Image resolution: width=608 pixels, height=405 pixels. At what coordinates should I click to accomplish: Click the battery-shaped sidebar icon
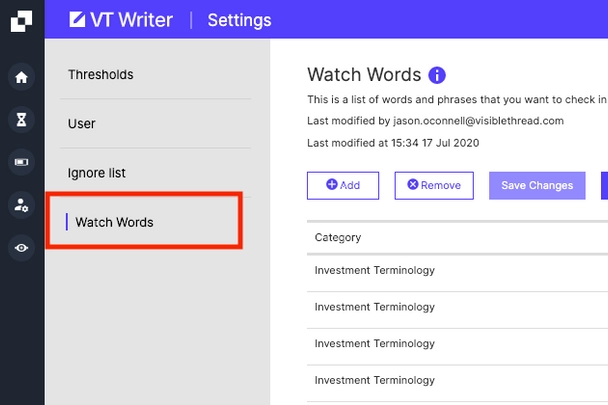[21, 162]
